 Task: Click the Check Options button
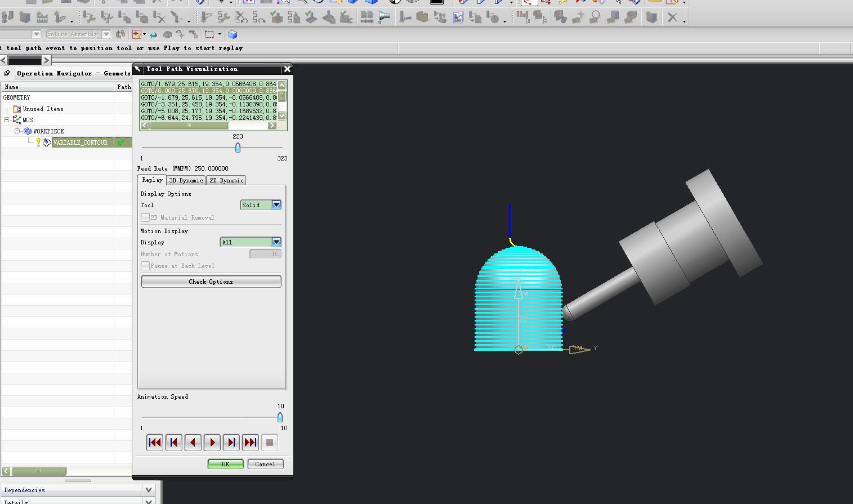pyautogui.click(x=211, y=282)
